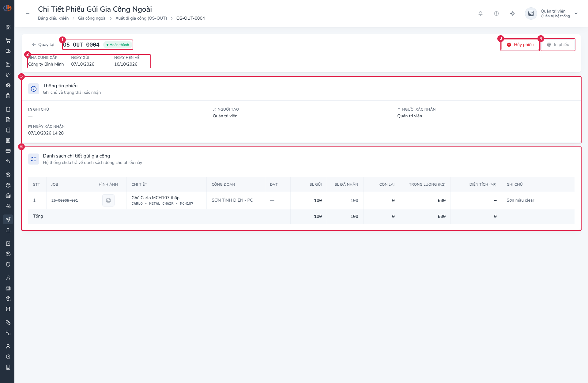Go to Bảng điều khiển breadcrumb
The height and width of the screenshot is (383, 588).
[x=53, y=18]
